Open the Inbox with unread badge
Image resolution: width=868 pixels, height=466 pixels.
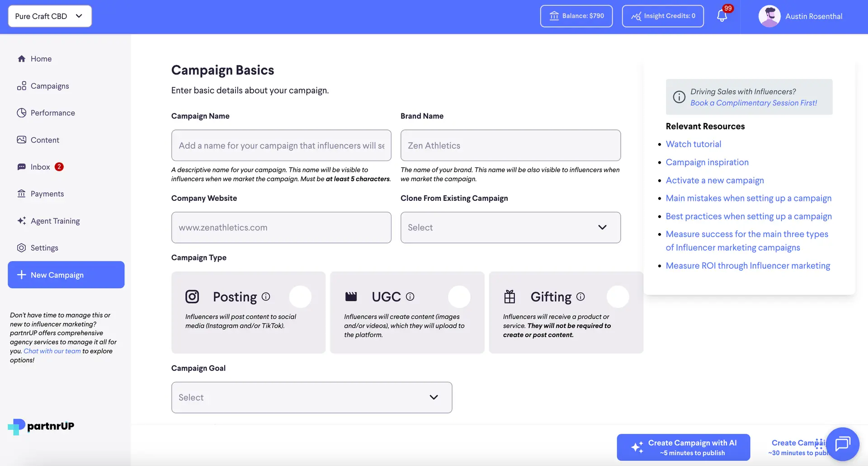(22, 166)
